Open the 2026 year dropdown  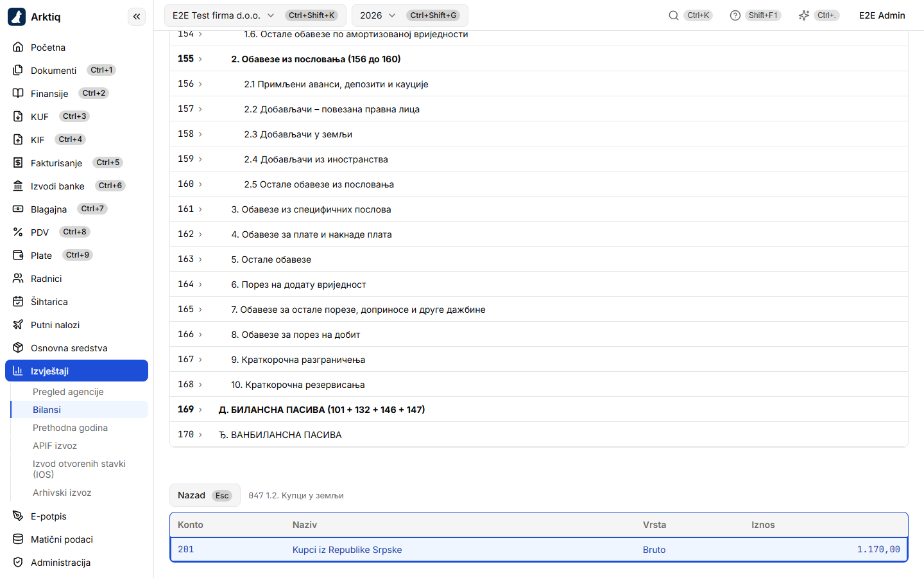click(x=409, y=15)
